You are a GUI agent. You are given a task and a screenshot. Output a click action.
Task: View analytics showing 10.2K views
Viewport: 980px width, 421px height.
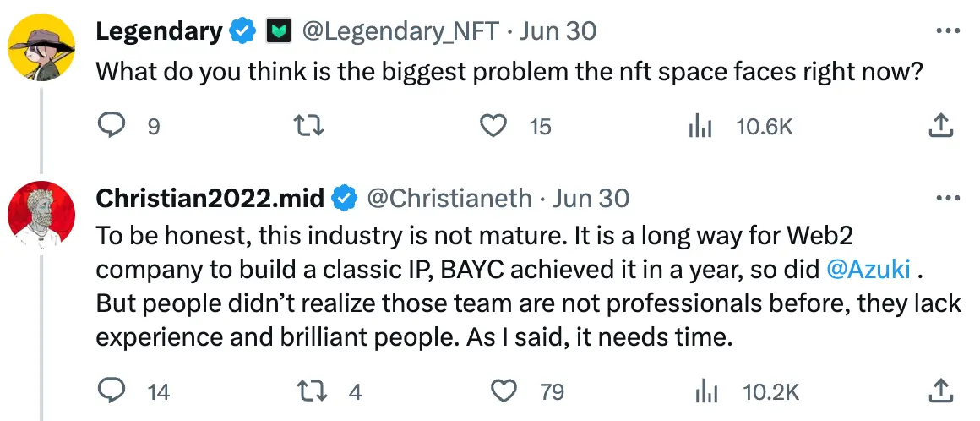click(705, 391)
